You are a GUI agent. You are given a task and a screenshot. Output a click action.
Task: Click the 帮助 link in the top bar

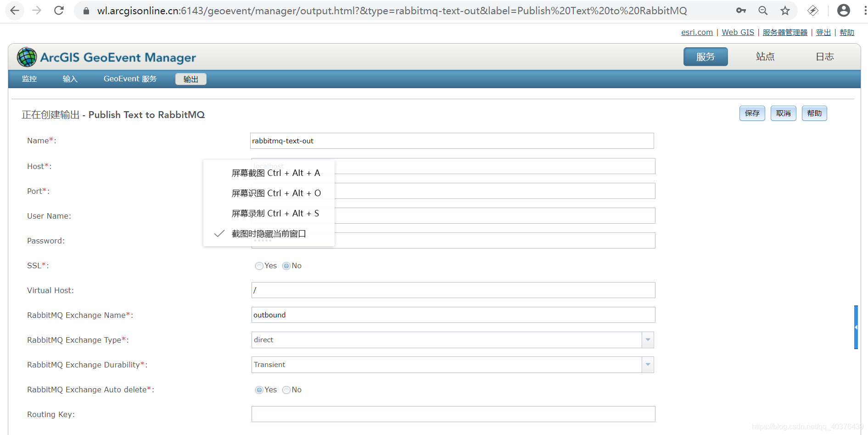coord(847,32)
